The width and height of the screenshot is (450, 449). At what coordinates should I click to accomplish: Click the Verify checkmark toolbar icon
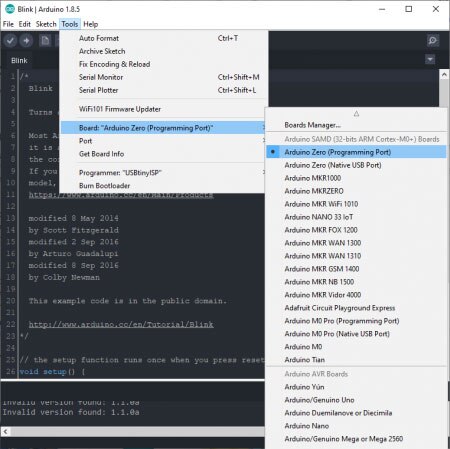click(10, 41)
